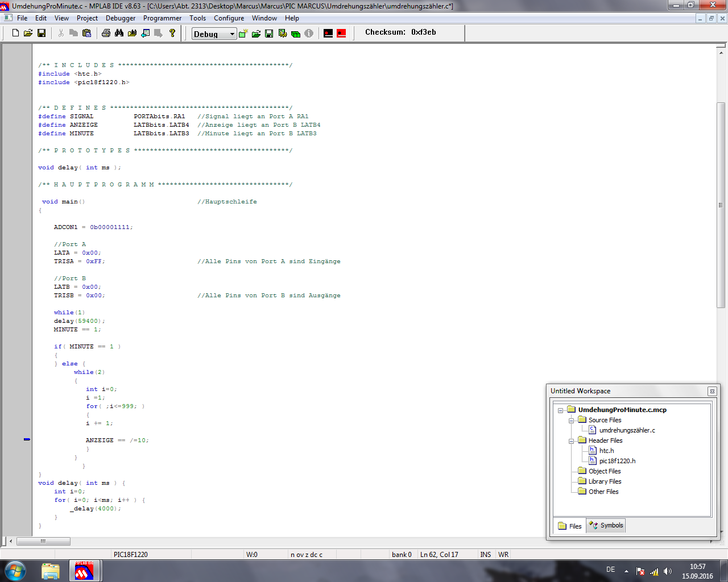Switch to the Files tab
728x582 pixels.
[570, 526]
